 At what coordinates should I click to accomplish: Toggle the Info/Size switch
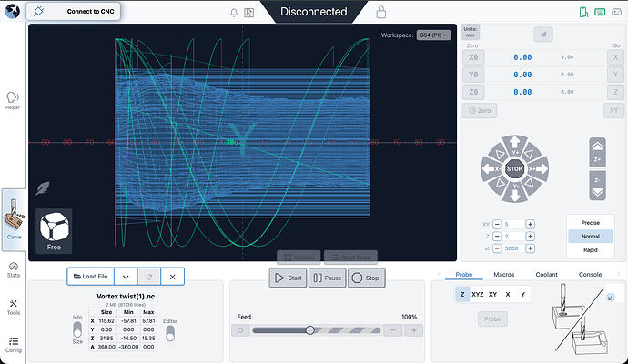tap(76, 328)
